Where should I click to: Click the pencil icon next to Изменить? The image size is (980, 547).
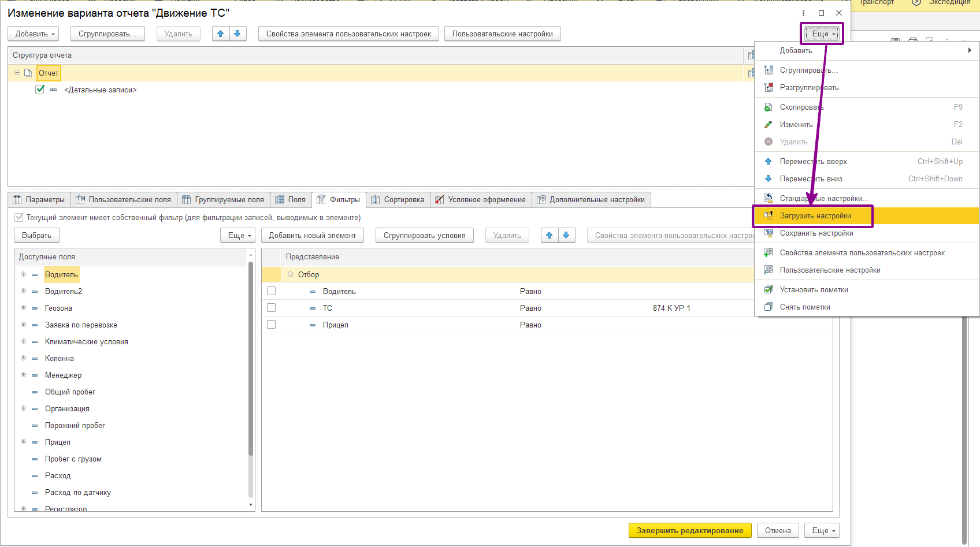pos(769,124)
